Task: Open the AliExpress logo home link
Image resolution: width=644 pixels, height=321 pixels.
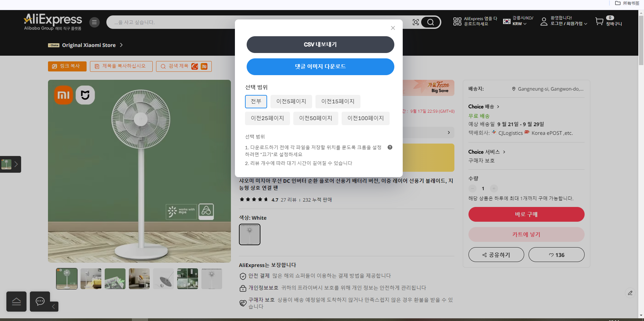Action: pyautogui.click(x=53, y=22)
